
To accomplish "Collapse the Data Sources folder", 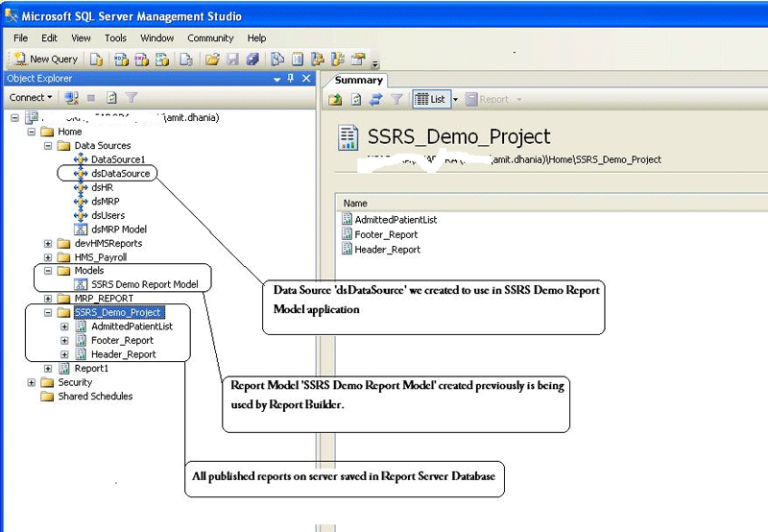I will pyautogui.click(x=48, y=146).
